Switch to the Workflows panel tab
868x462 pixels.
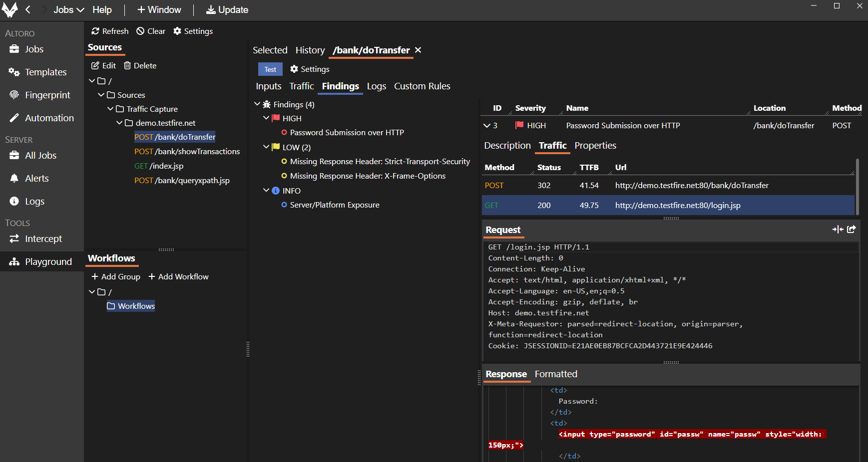[111, 258]
